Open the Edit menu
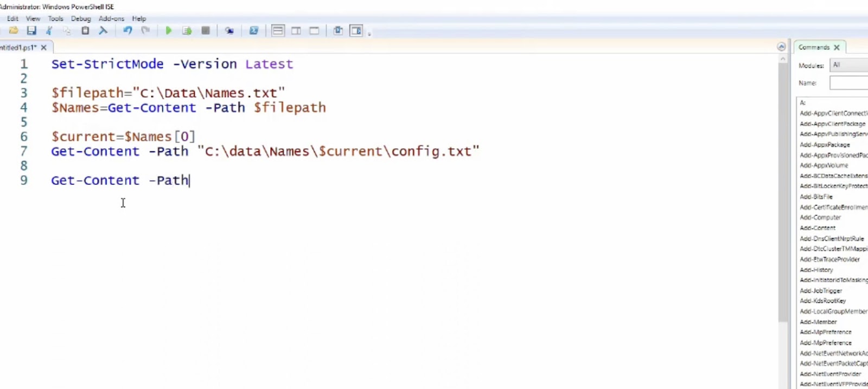868x389 pixels. click(12, 18)
